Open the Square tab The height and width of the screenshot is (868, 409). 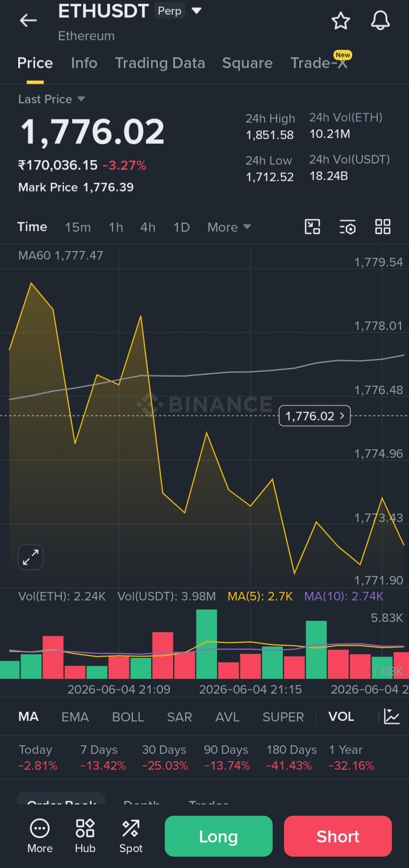(247, 63)
